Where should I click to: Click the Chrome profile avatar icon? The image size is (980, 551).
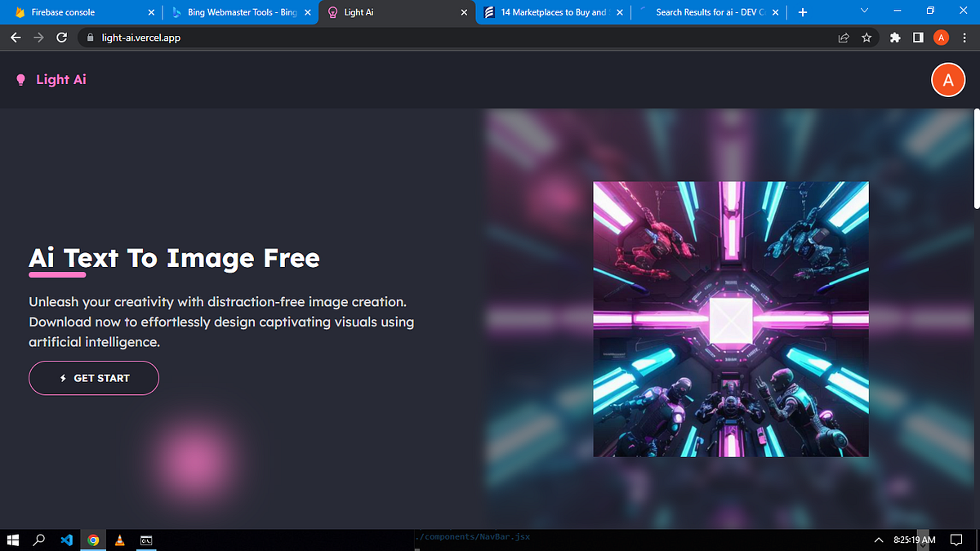point(941,38)
